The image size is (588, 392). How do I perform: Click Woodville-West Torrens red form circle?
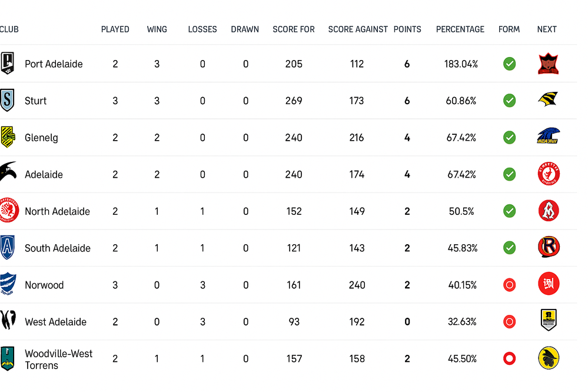pos(509,358)
